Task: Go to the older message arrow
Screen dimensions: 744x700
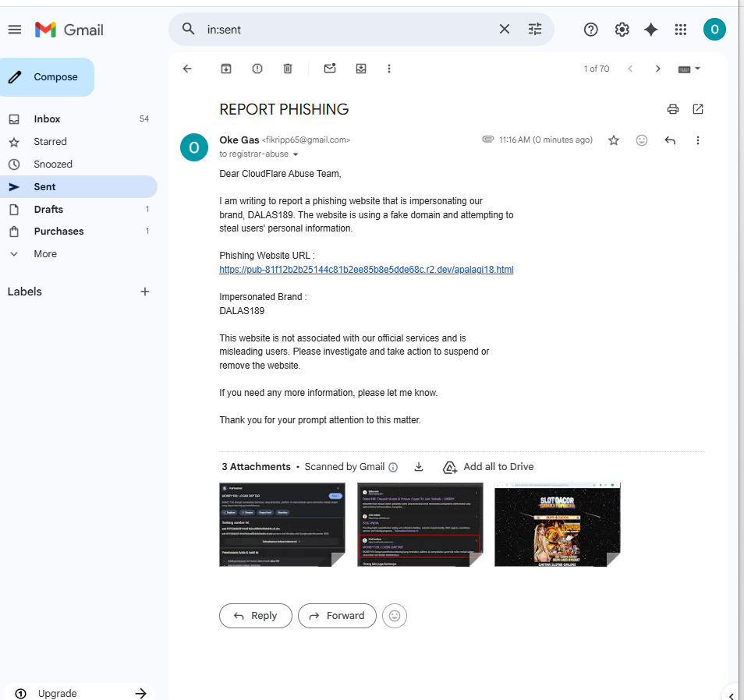Action: [x=657, y=69]
